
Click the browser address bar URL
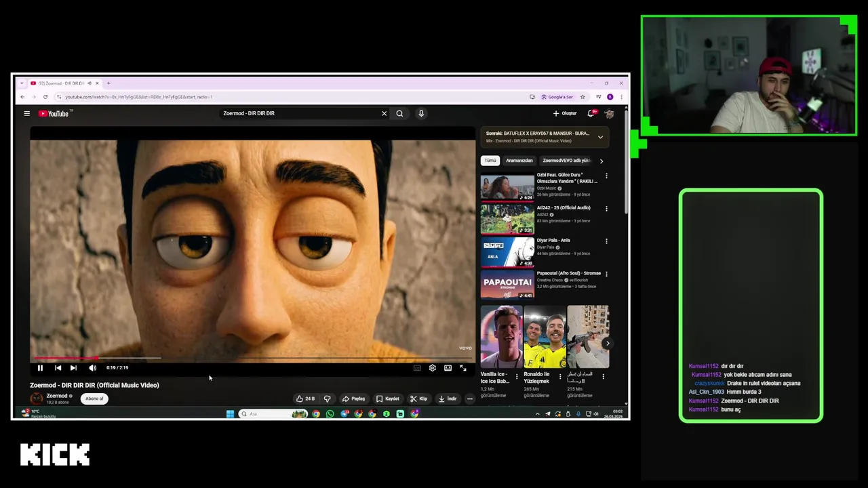point(138,97)
